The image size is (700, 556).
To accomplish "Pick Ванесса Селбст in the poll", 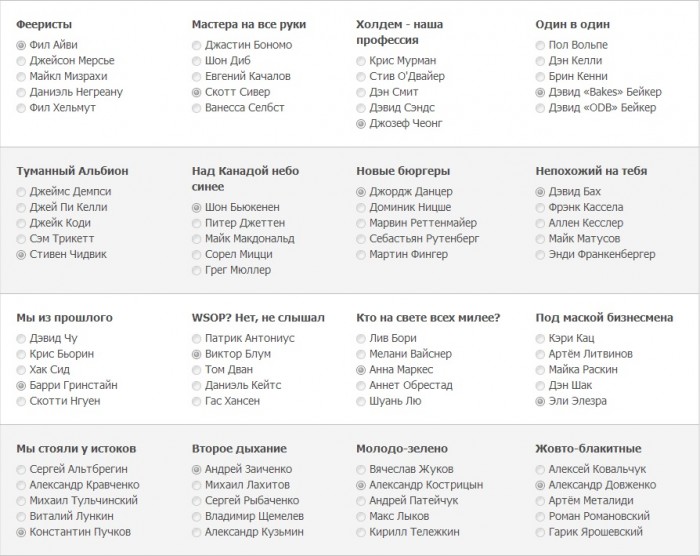I will tap(197, 107).
